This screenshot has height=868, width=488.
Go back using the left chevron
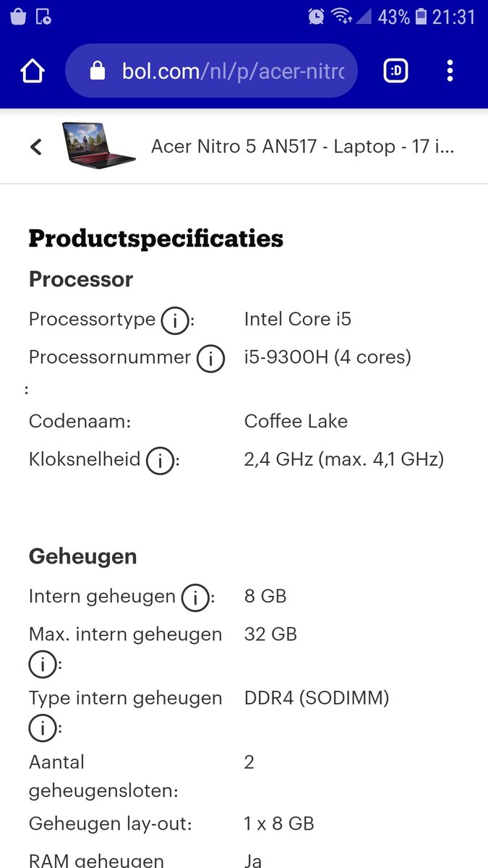point(36,147)
